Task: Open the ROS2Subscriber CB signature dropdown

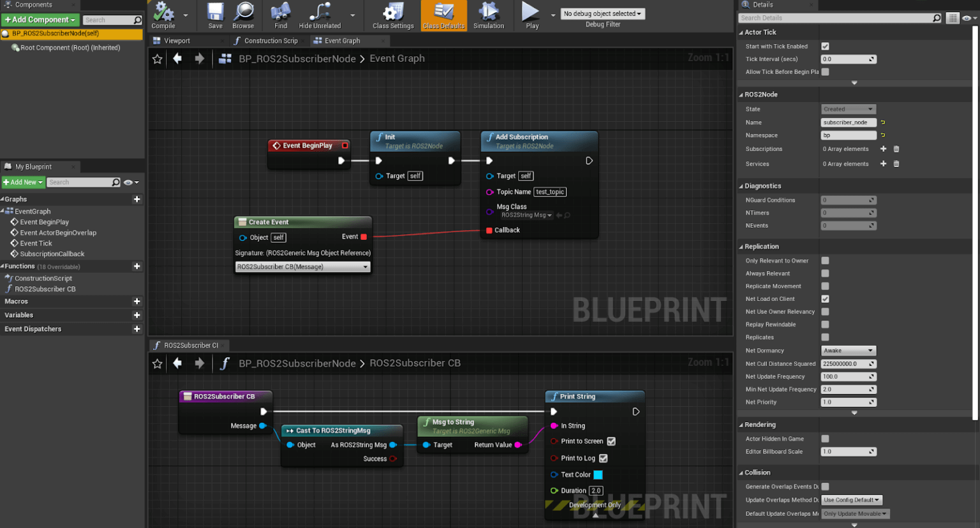Action: pos(302,267)
